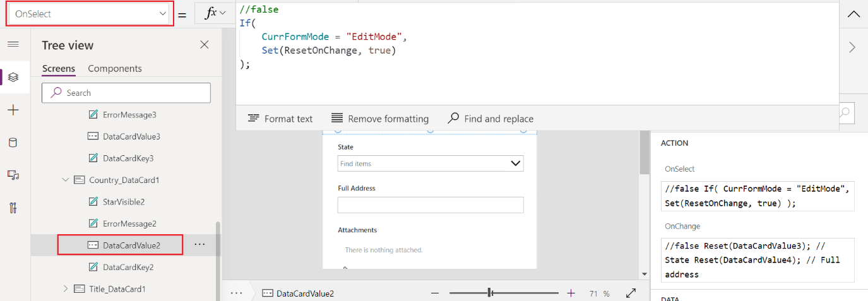Open the property dropdown showing OnSelect
This screenshot has height=301, width=868.
90,13
